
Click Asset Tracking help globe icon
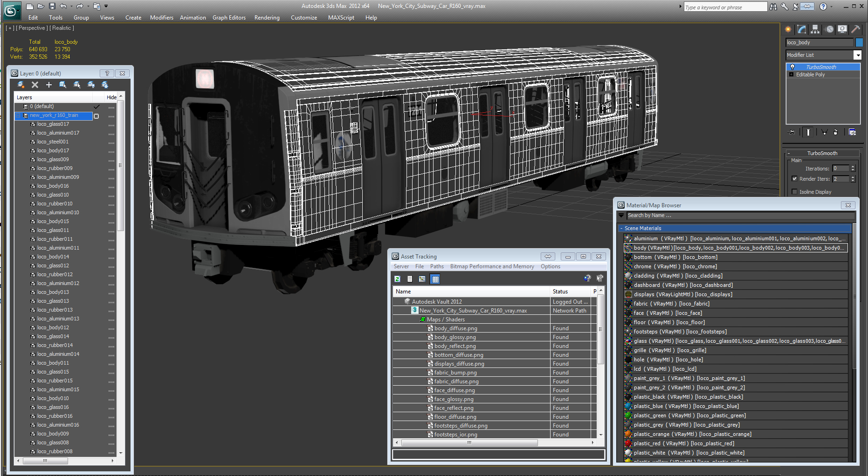587,279
